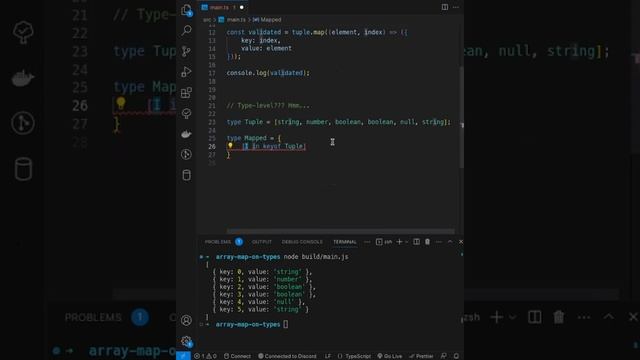
Task: Split the terminal pane
Action: point(416,242)
